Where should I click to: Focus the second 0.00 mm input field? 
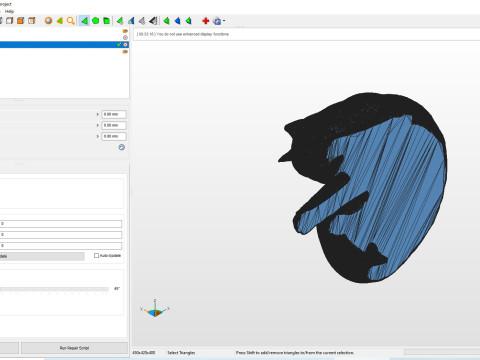point(114,125)
